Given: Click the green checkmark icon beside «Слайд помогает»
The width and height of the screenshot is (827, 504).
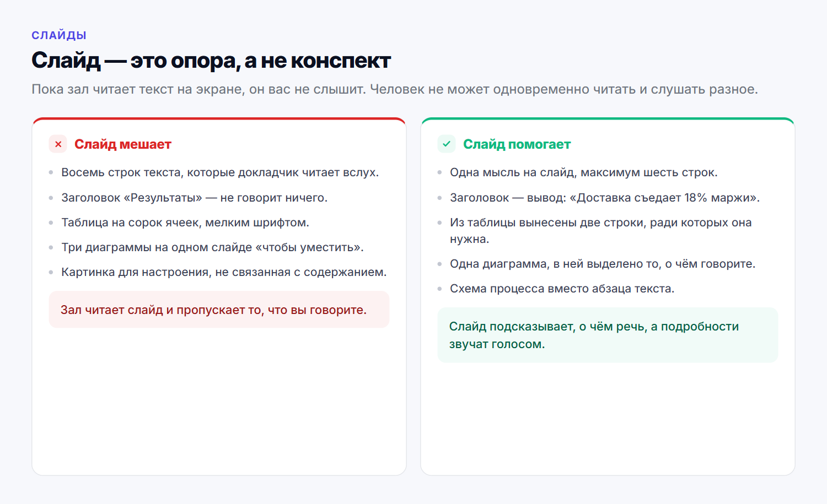Looking at the screenshot, I should 447,144.
